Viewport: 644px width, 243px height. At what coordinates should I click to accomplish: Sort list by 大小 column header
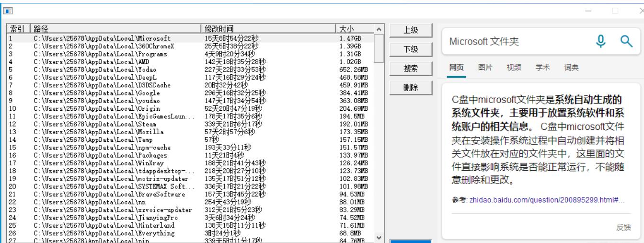(354, 29)
